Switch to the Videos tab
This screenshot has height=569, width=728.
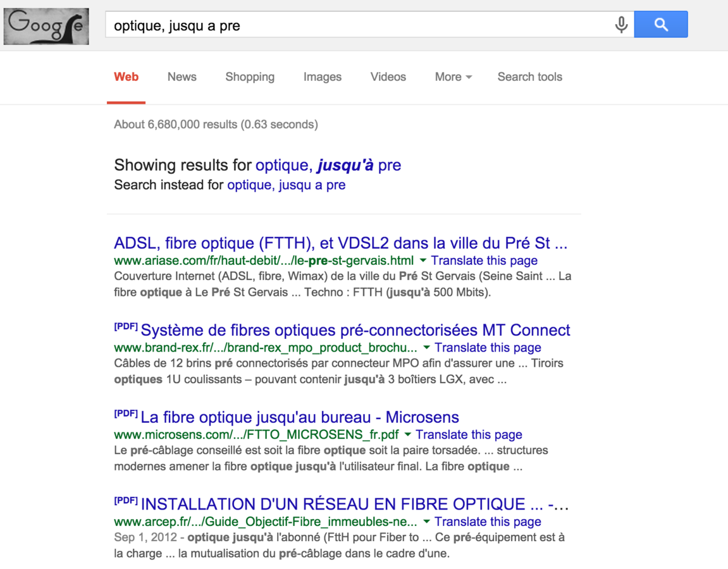(x=388, y=76)
